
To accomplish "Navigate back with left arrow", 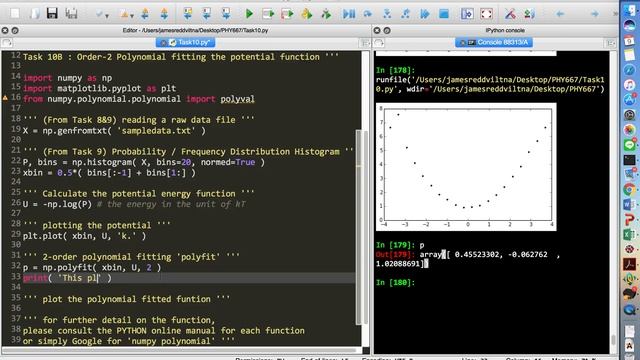I will [560, 14].
